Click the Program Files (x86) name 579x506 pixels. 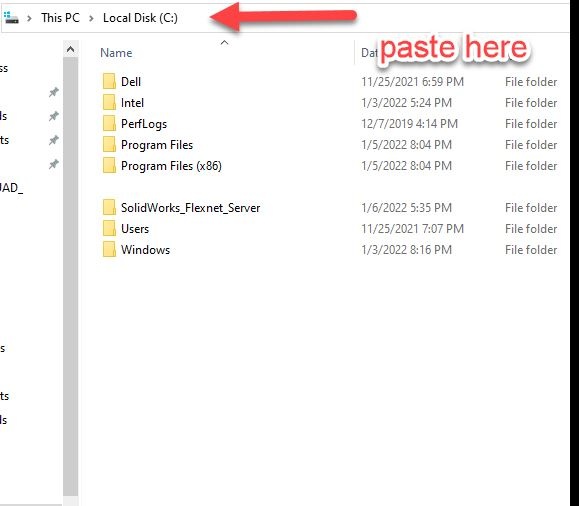pos(171,166)
